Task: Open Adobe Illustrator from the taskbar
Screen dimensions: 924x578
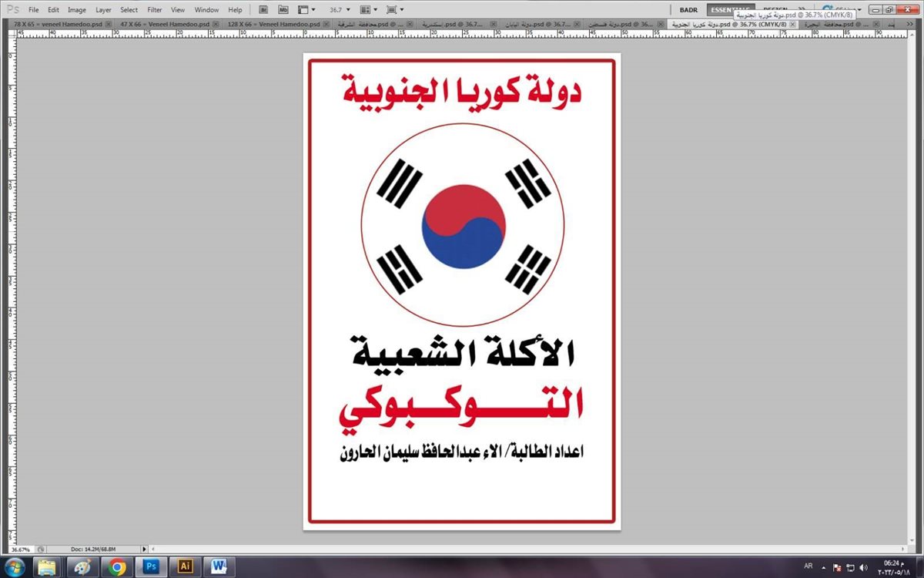Action: (185, 566)
